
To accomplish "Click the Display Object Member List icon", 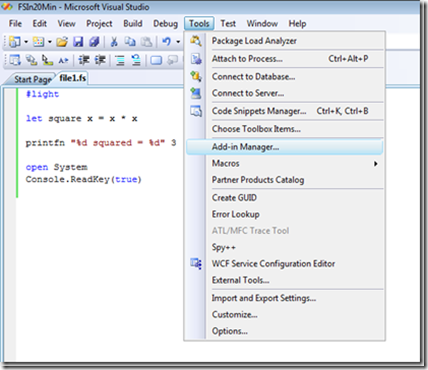I will coord(15,60).
